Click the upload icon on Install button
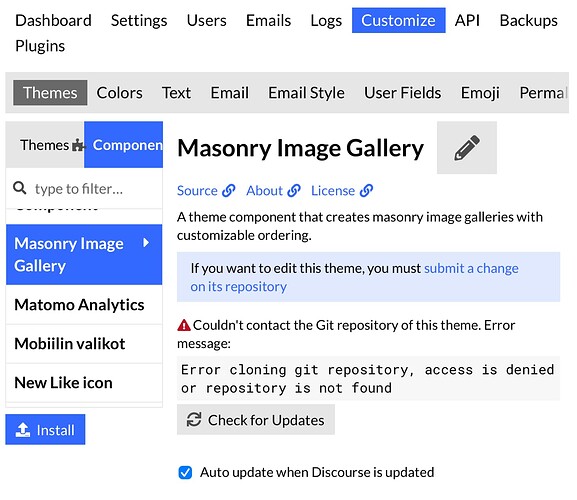 click(x=23, y=429)
